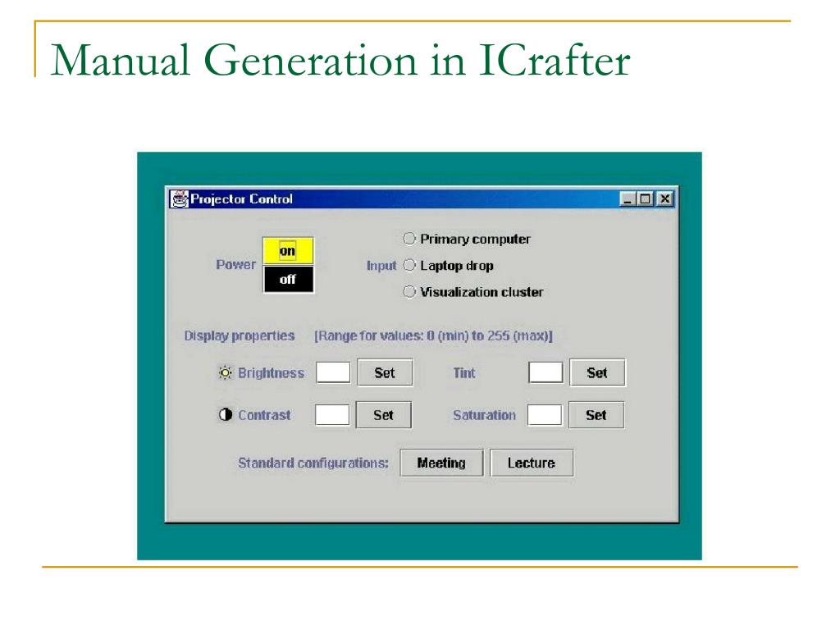Click the slide title Manual Generation in ICrafter
Viewport: 840px width, 630px height.
click(x=340, y=60)
